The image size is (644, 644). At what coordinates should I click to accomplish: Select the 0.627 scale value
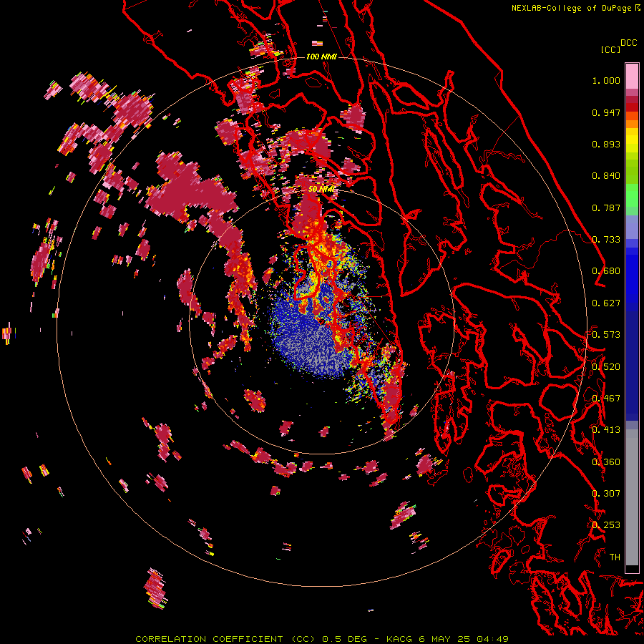click(x=606, y=303)
